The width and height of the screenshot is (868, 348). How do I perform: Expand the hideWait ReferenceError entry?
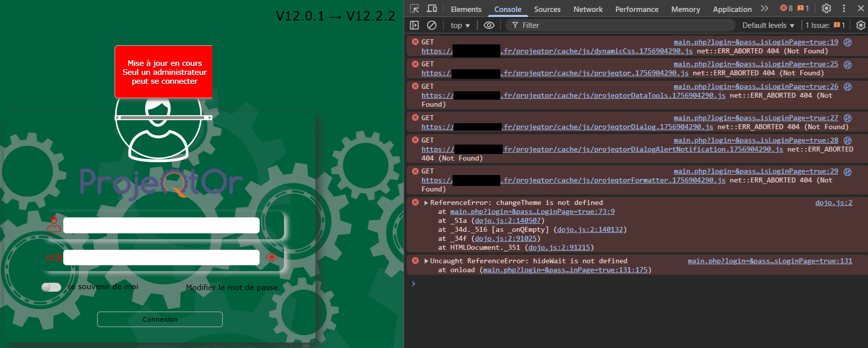426,261
